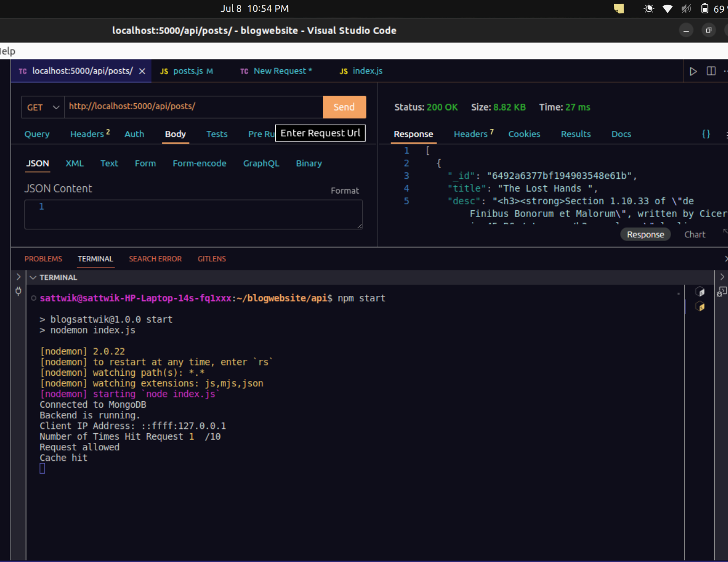
Task: Expand the right terminal side chevron
Action: [x=722, y=277]
